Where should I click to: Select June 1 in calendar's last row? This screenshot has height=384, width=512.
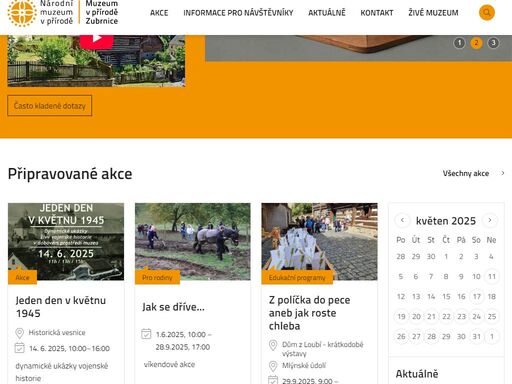coord(492,336)
